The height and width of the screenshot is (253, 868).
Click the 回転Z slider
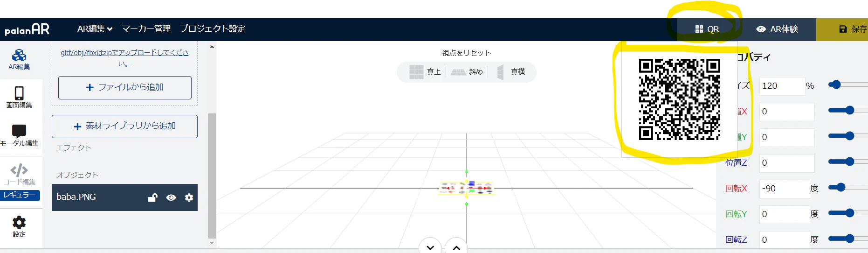coord(848,239)
